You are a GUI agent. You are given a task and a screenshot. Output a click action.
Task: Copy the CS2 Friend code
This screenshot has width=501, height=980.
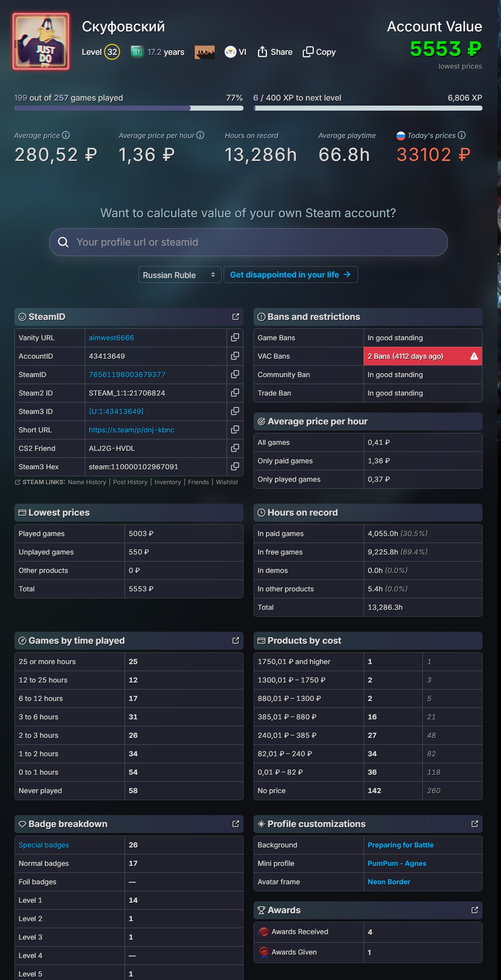coord(235,448)
